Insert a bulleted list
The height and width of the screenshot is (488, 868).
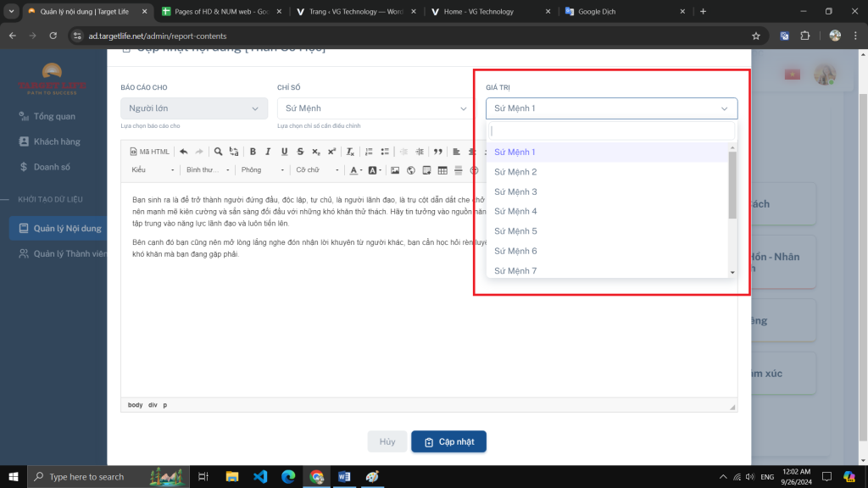coord(385,152)
